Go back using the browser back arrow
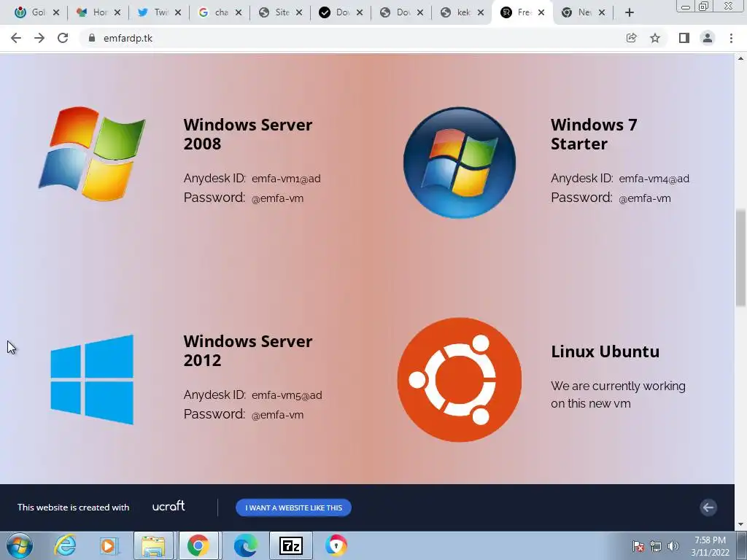Image resolution: width=747 pixels, height=560 pixels. (x=16, y=38)
